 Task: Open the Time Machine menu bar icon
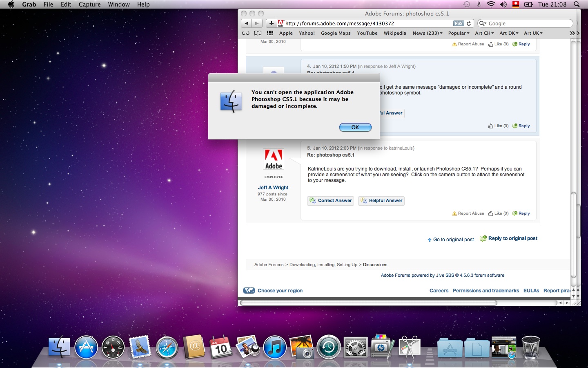pos(467,4)
